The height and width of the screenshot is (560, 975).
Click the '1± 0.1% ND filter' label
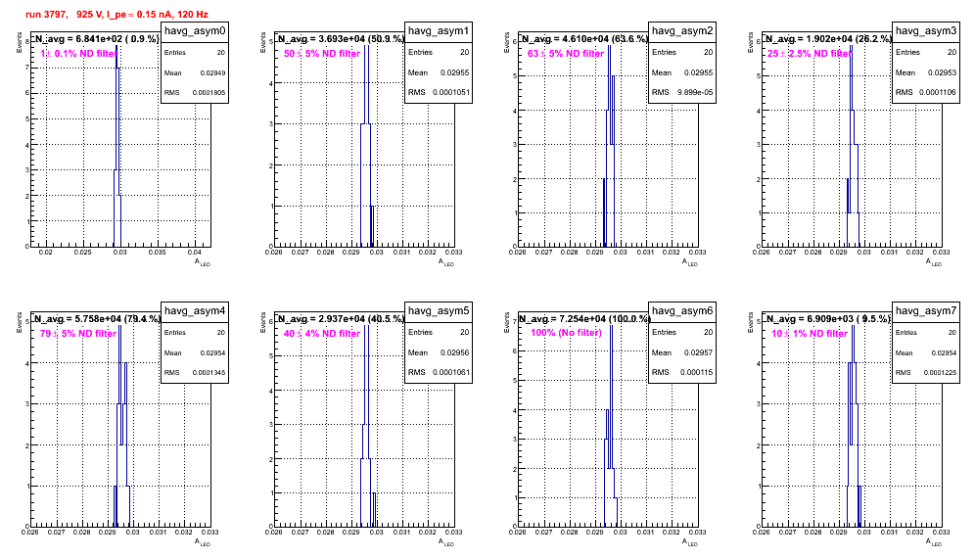click(x=78, y=54)
